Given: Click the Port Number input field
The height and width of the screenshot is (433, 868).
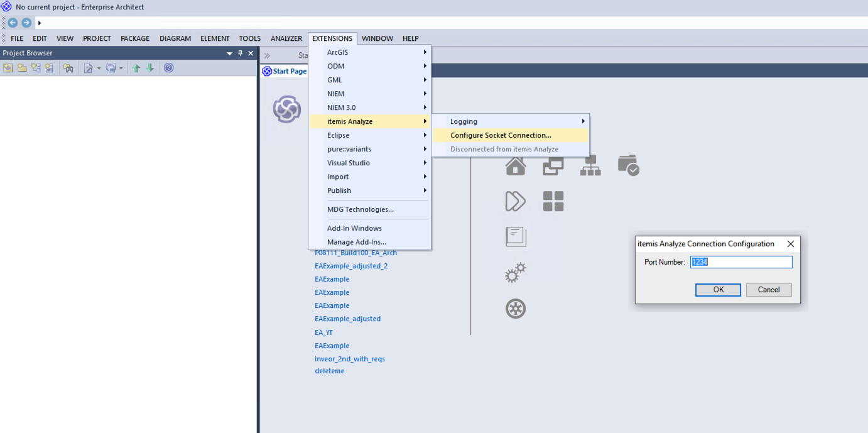Looking at the screenshot, I should pos(741,262).
